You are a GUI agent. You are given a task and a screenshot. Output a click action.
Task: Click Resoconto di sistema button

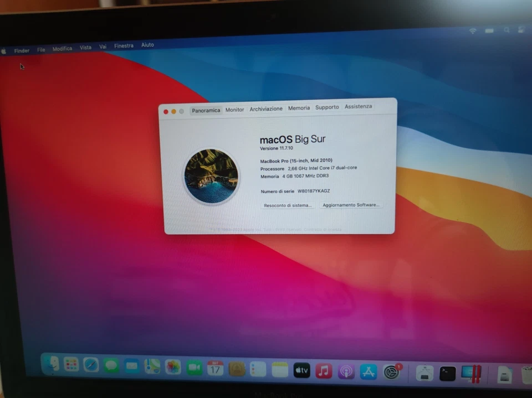click(x=287, y=205)
